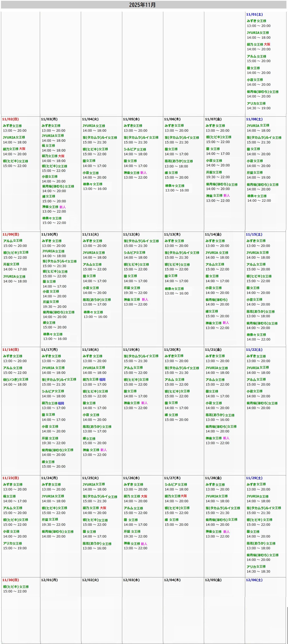Click the 2025年11月 month header
The height and width of the screenshot is (644, 288).
pyautogui.click(x=143, y=5)
